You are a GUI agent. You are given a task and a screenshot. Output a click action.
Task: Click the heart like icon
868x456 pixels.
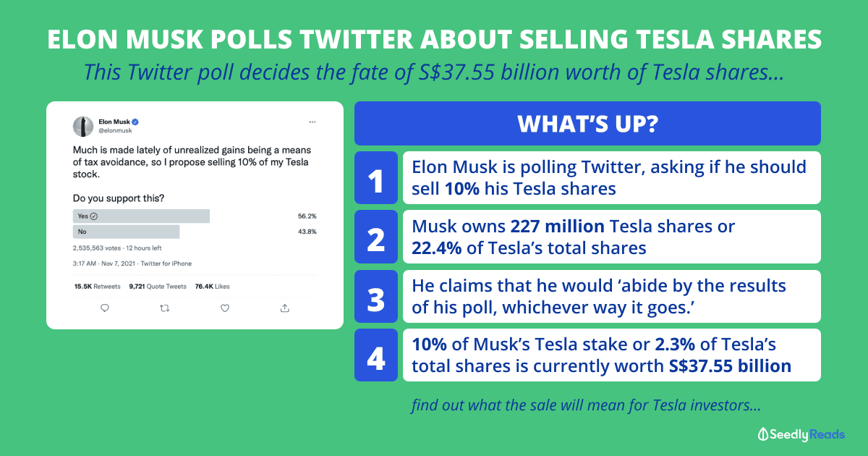225,308
